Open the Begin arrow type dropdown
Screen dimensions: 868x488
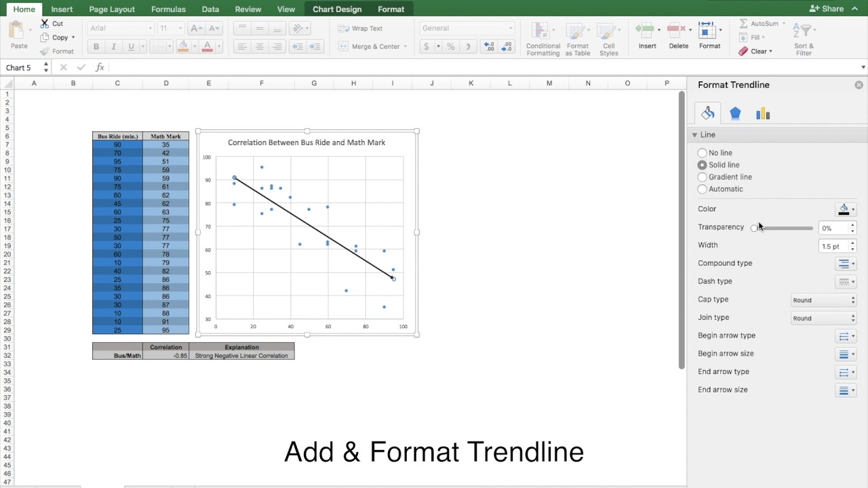[x=846, y=336]
